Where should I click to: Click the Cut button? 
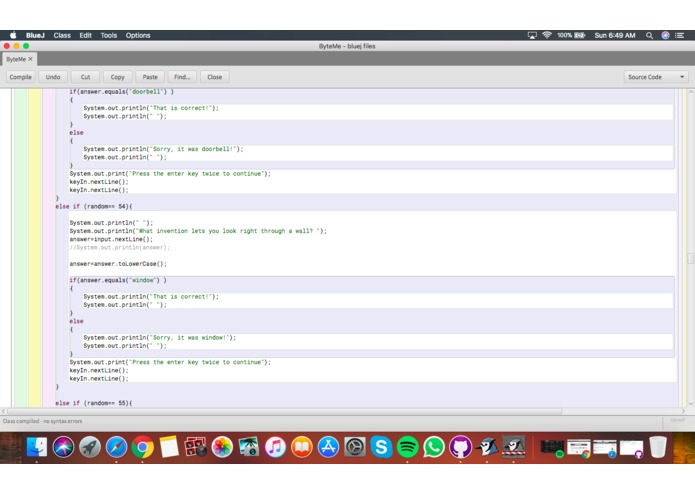pos(86,77)
